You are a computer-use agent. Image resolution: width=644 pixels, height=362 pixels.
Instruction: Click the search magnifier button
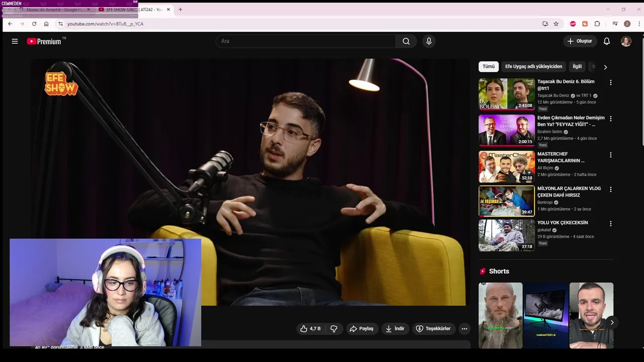pyautogui.click(x=406, y=41)
